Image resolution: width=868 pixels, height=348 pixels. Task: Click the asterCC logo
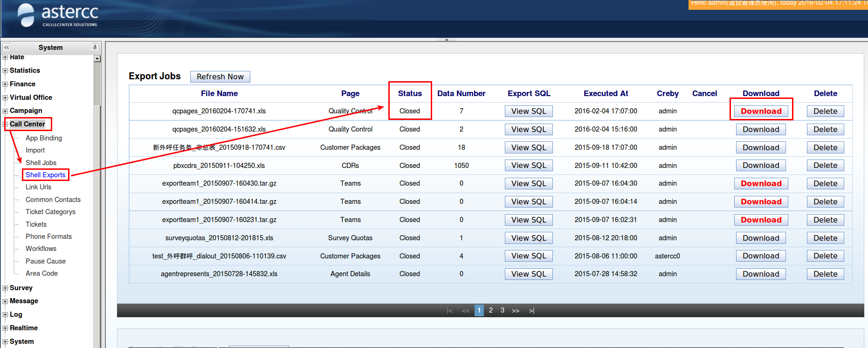[58, 15]
